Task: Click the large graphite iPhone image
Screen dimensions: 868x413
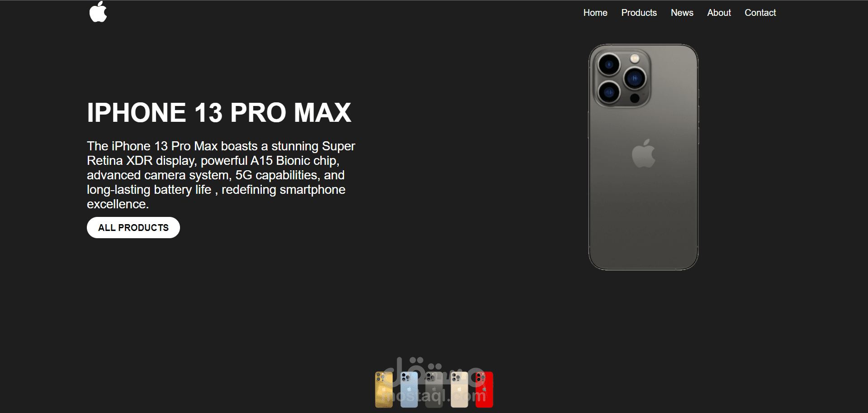Action: pos(643,157)
